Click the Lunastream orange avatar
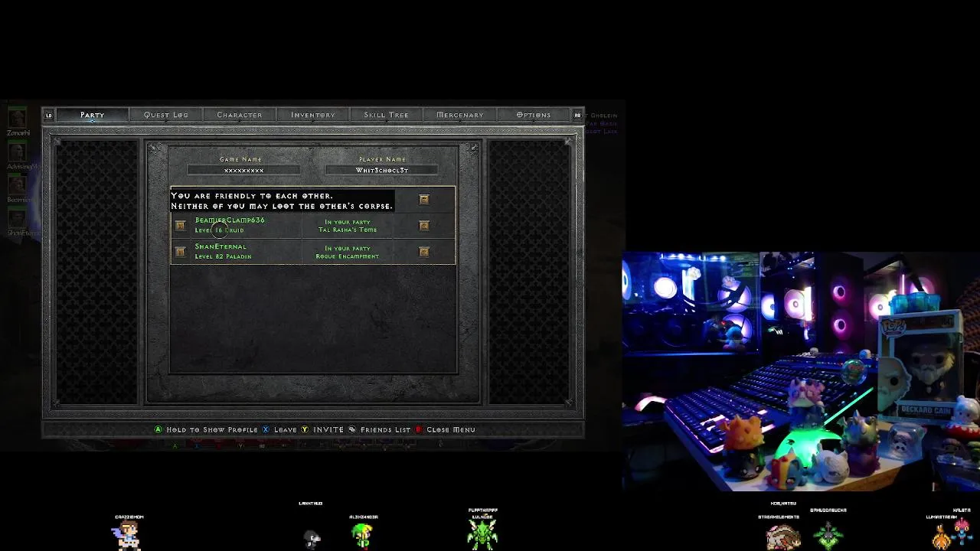 pyautogui.click(x=942, y=536)
